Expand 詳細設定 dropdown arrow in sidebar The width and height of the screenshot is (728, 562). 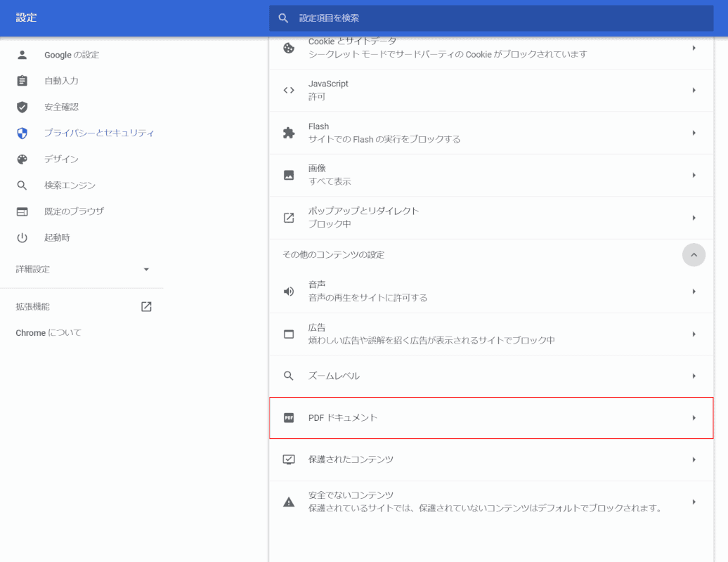[146, 269]
